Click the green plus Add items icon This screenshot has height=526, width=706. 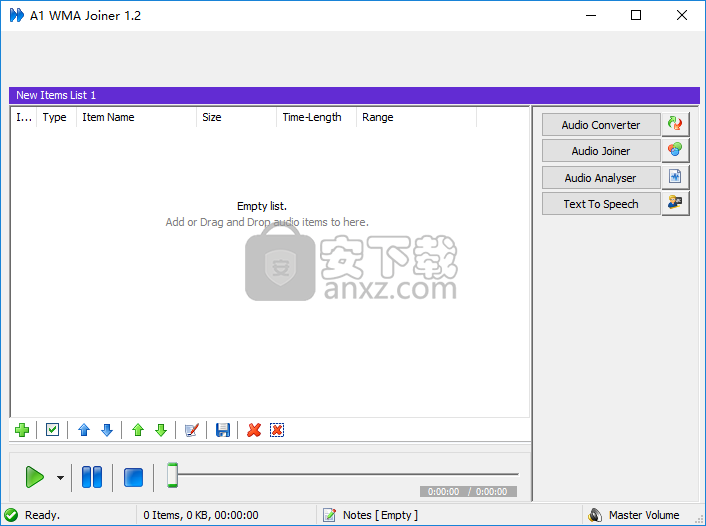coord(22,430)
